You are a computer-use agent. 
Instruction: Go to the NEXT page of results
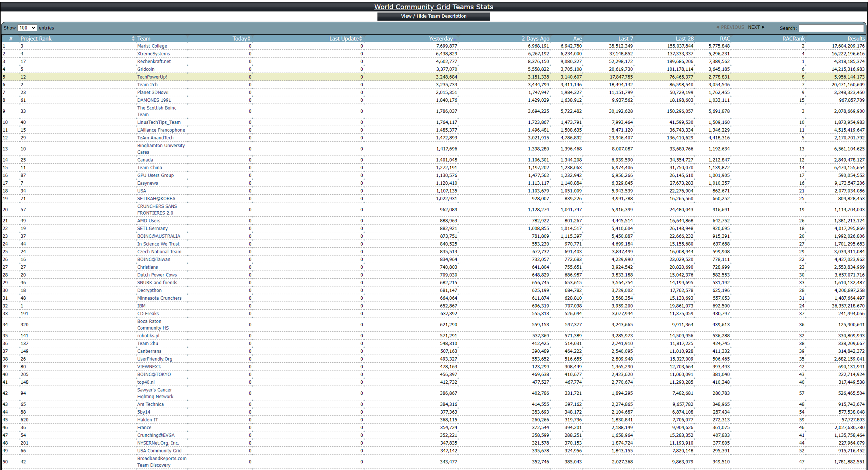click(756, 27)
